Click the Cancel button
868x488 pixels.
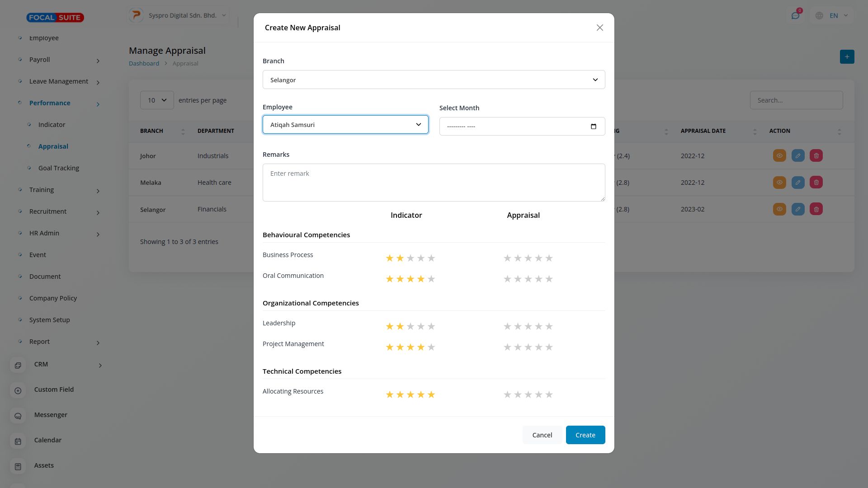542,435
